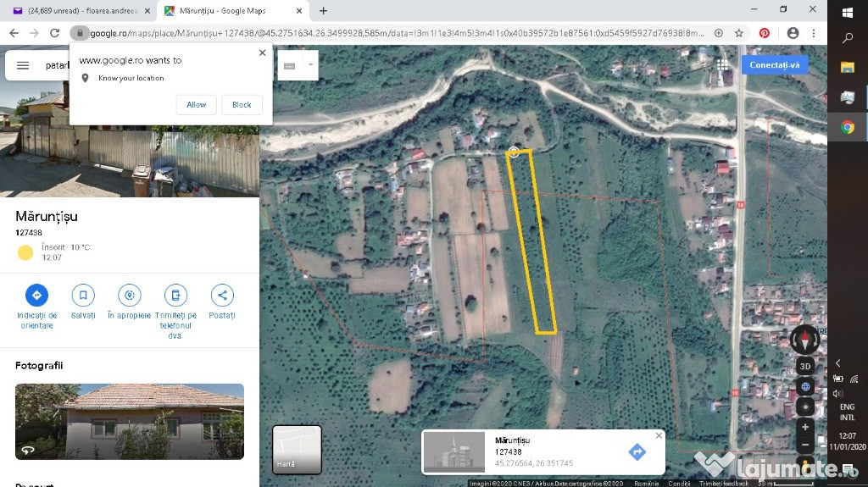
Task: Toggle globe view on the map
Action: [804, 387]
